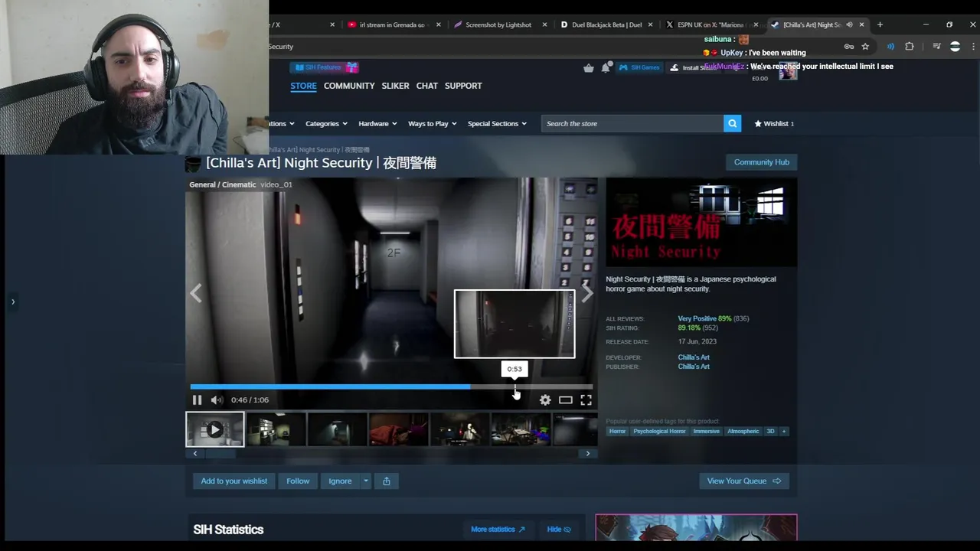Focus the Search the store field

(632, 123)
